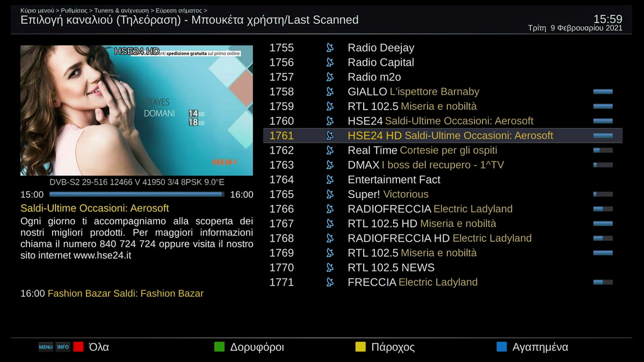This screenshot has width=644, height=362.
Task: Select DMAX I boss del recupero
Action: pyautogui.click(x=443, y=164)
